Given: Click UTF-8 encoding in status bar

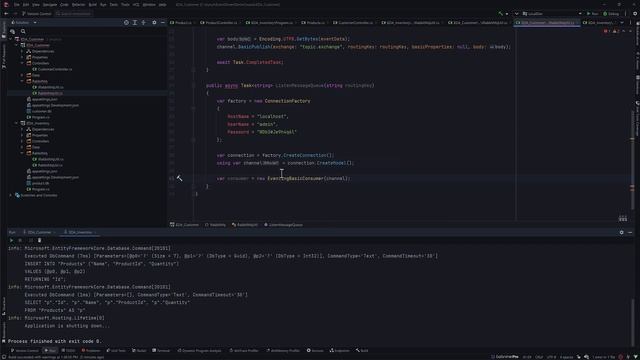Looking at the screenshot, I should [551, 357].
